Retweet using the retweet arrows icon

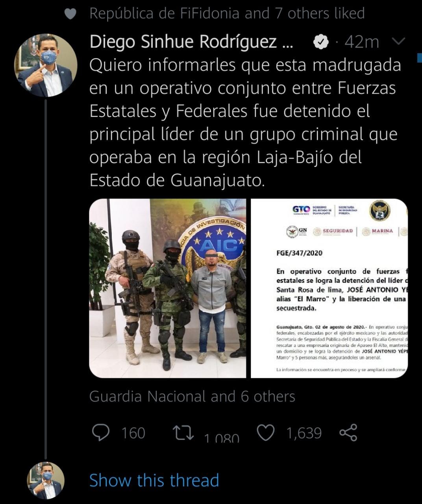tap(184, 432)
